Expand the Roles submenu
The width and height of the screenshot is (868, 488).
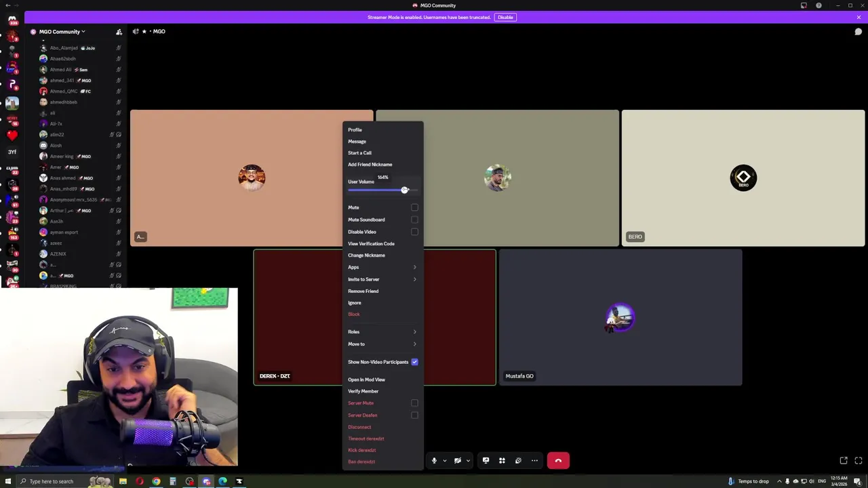pos(382,332)
